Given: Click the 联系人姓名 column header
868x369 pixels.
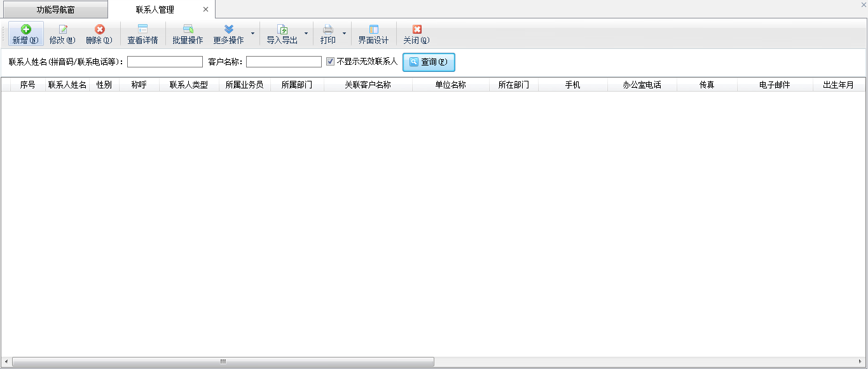Looking at the screenshot, I should [x=67, y=85].
